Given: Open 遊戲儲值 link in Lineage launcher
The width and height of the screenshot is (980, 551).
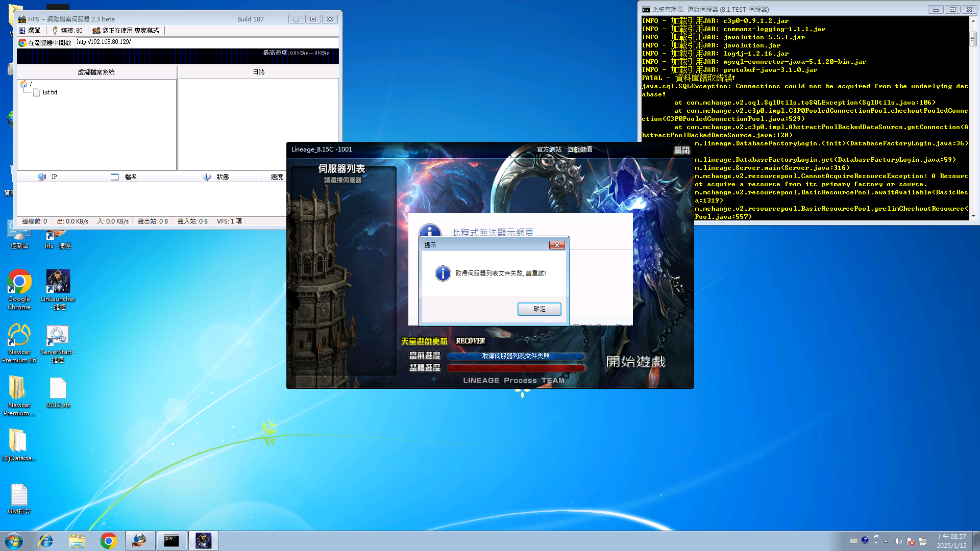Looking at the screenshot, I should pos(580,149).
